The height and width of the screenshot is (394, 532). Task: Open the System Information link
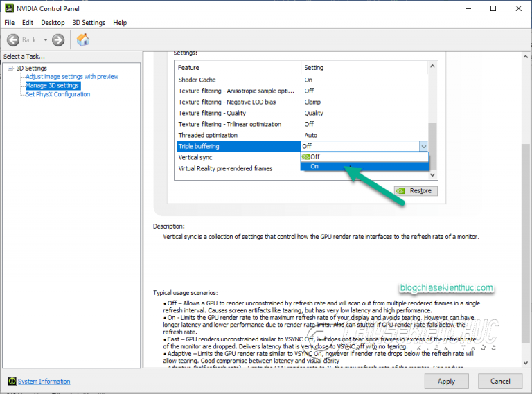44,382
